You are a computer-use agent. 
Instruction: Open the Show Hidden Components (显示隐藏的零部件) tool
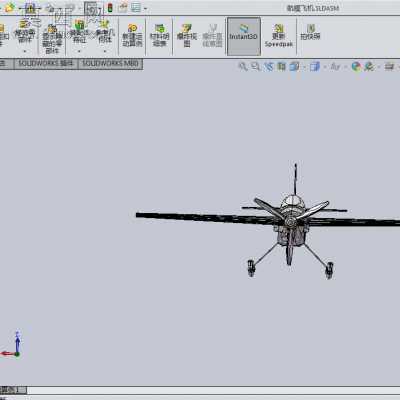pyautogui.click(x=52, y=39)
